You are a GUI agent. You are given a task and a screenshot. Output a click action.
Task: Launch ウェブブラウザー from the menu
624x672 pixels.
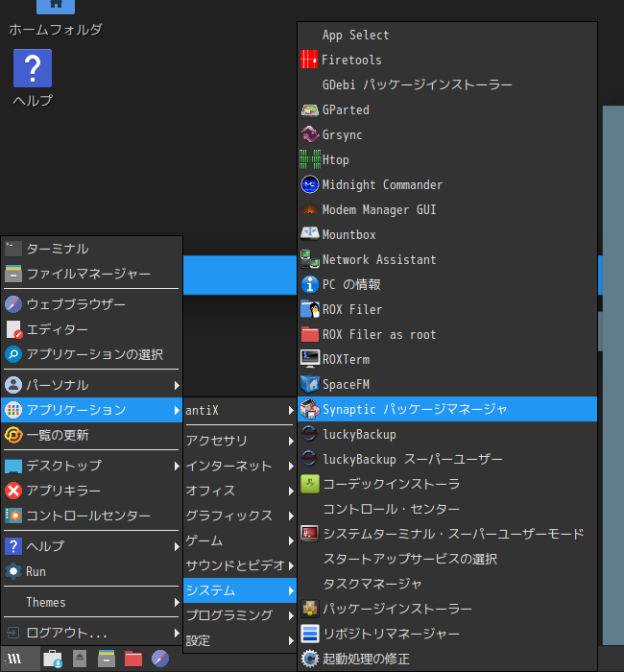92,304
